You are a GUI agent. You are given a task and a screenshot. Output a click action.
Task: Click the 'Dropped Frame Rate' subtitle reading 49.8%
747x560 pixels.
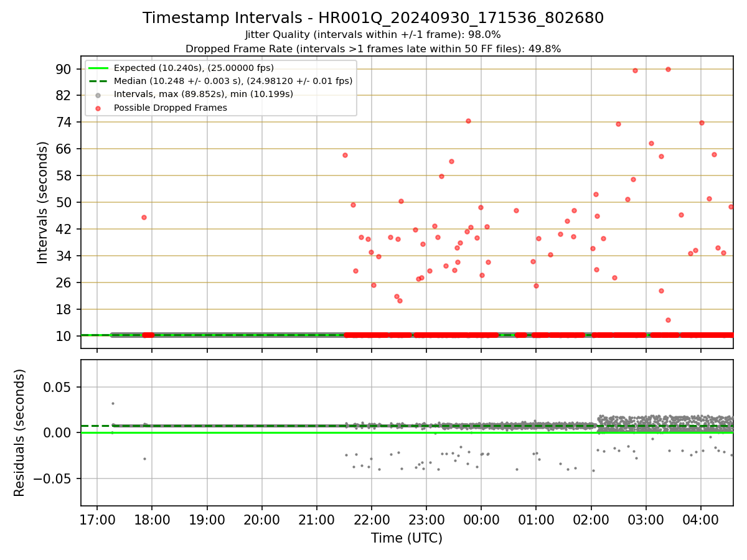(373, 49)
